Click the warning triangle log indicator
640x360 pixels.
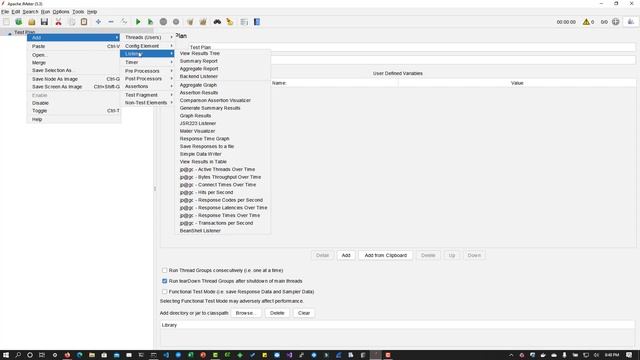click(x=586, y=22)
